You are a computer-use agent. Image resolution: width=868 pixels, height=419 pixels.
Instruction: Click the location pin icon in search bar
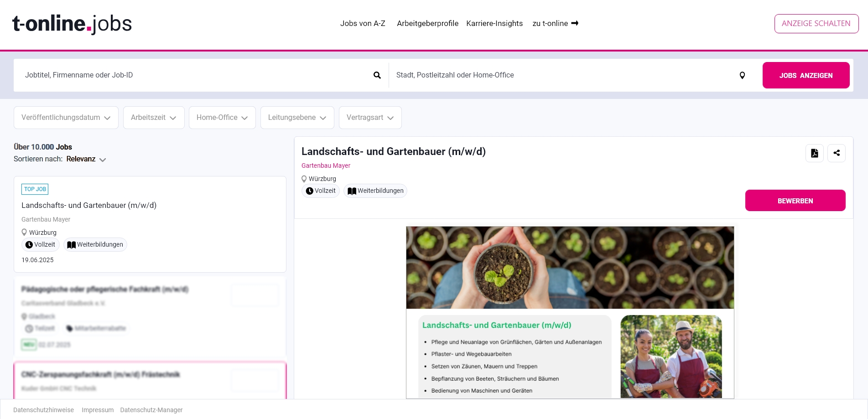742,75
